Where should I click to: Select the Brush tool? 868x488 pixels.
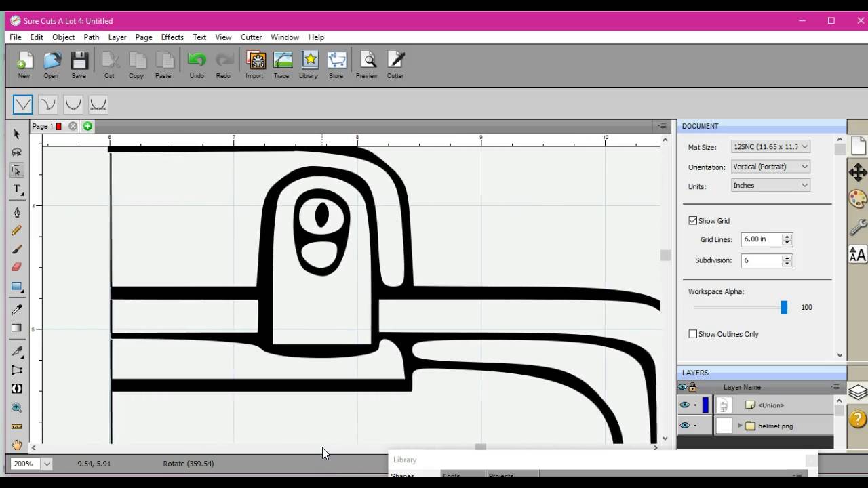17,249
